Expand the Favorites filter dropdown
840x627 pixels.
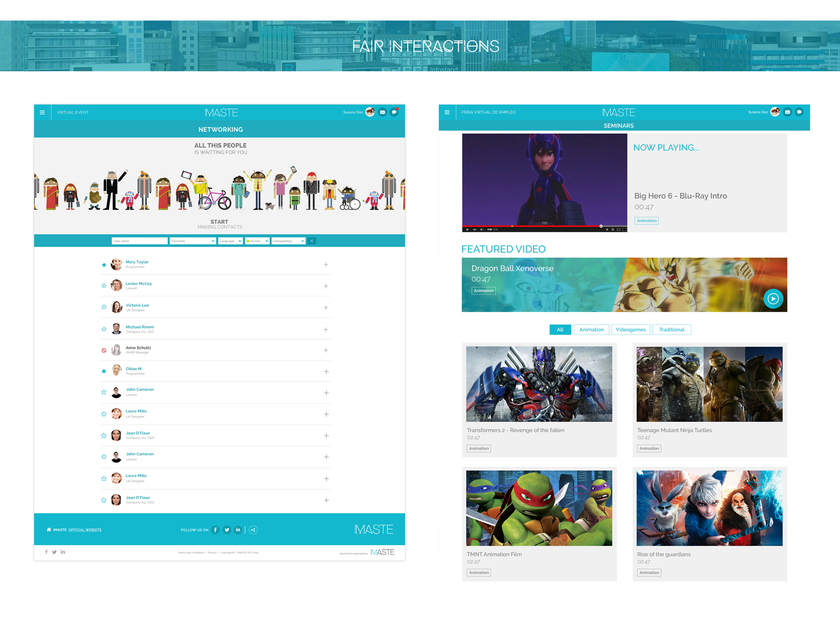point(192,241)
